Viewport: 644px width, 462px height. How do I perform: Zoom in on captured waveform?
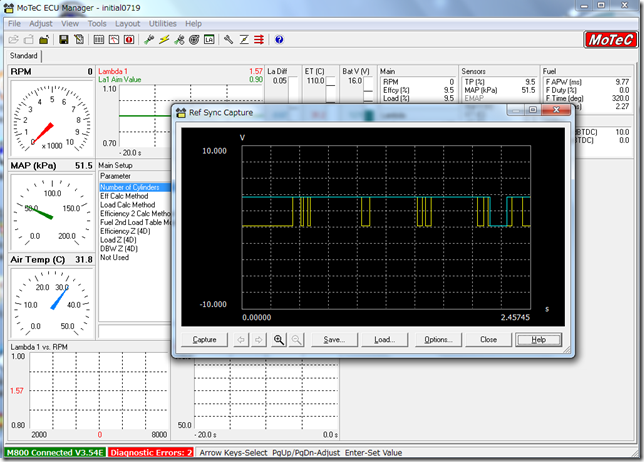tap(279, 340)
